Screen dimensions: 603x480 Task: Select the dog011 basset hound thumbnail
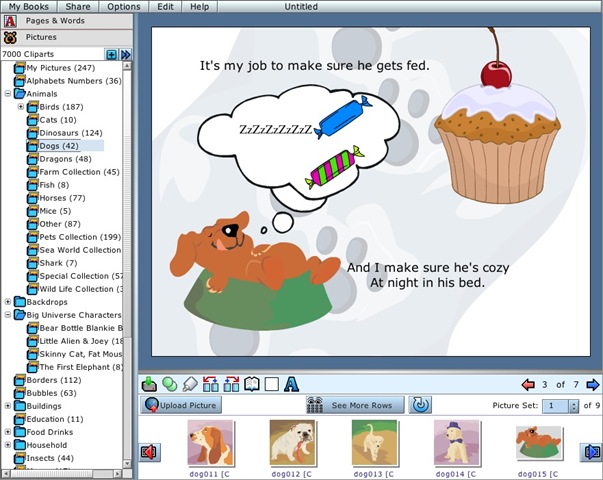click(x=210, y=443)
